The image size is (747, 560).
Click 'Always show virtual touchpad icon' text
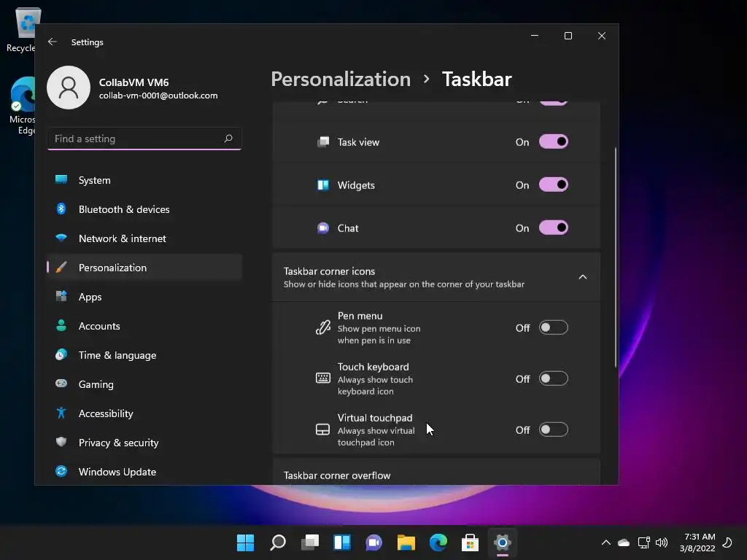[x=376, y=437]
